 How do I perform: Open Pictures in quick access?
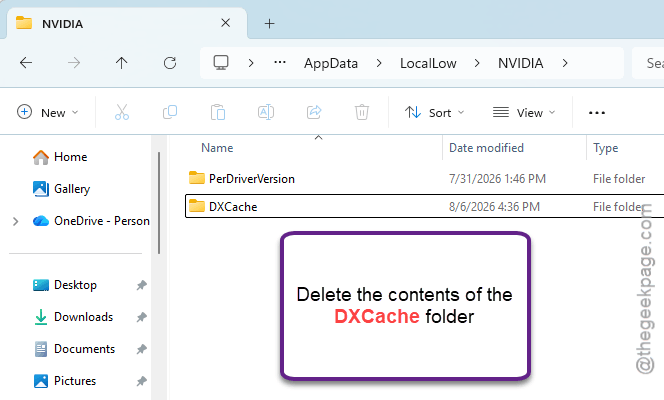pyautogui.click(x=64, y=381)
